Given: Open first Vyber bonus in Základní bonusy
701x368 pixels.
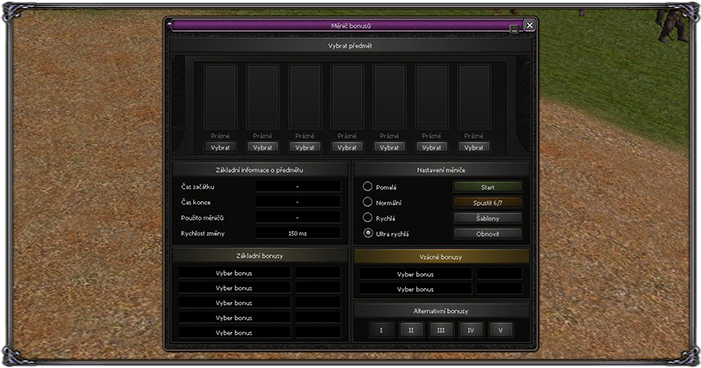Looking at the screenshot, I should pos(234,273).
